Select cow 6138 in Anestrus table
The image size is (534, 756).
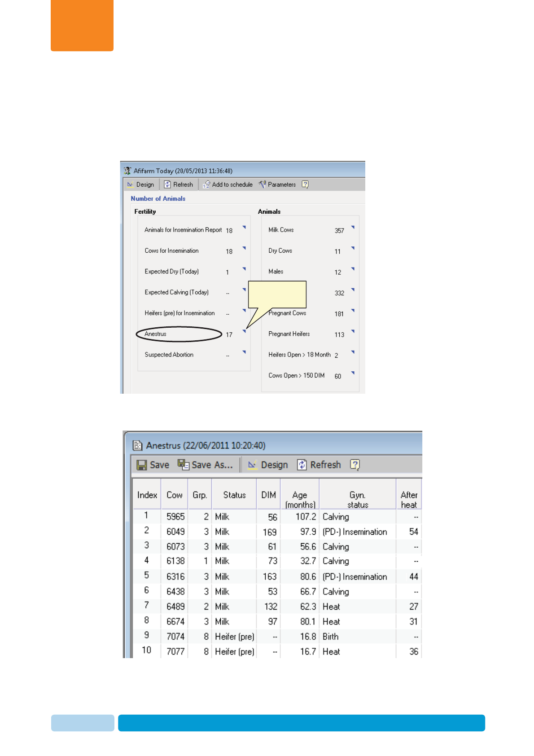click(175, 561)
